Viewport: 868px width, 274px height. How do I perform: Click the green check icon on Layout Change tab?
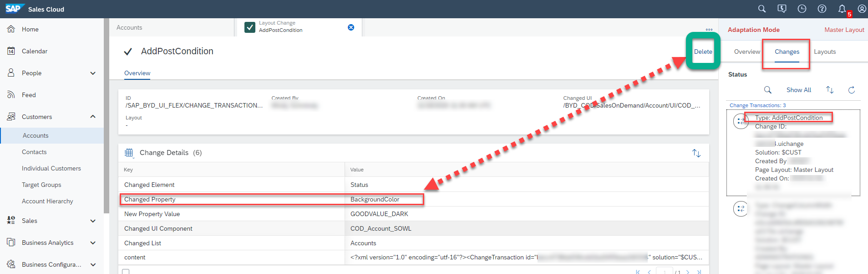tap(250, 27)
